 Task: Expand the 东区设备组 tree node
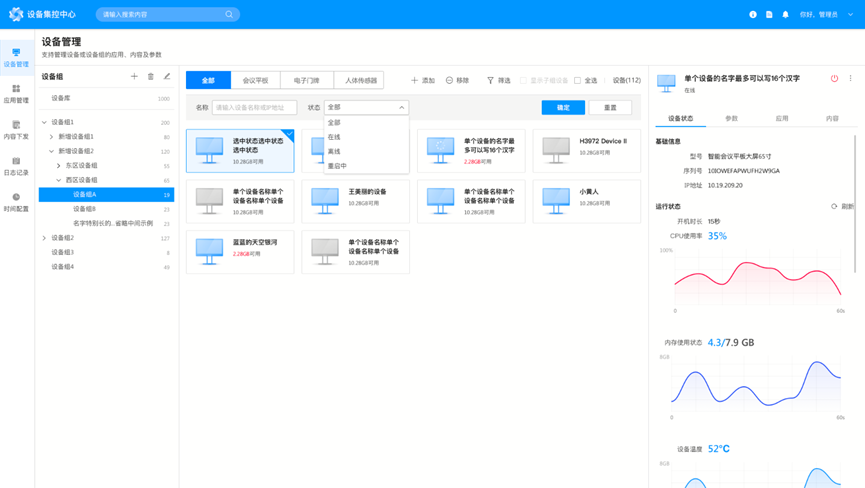pos(59,166)
